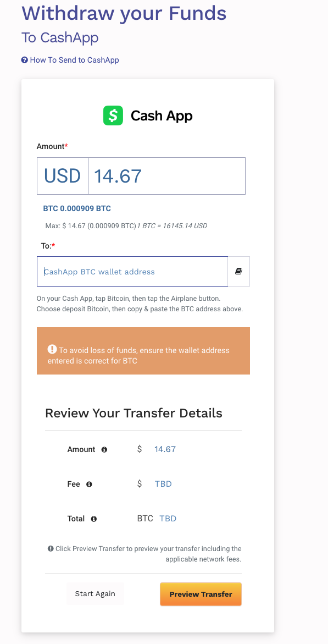328x644 pixels.
Task: Focus the CashApp BTC wallet address field
Action: point(132,272)
